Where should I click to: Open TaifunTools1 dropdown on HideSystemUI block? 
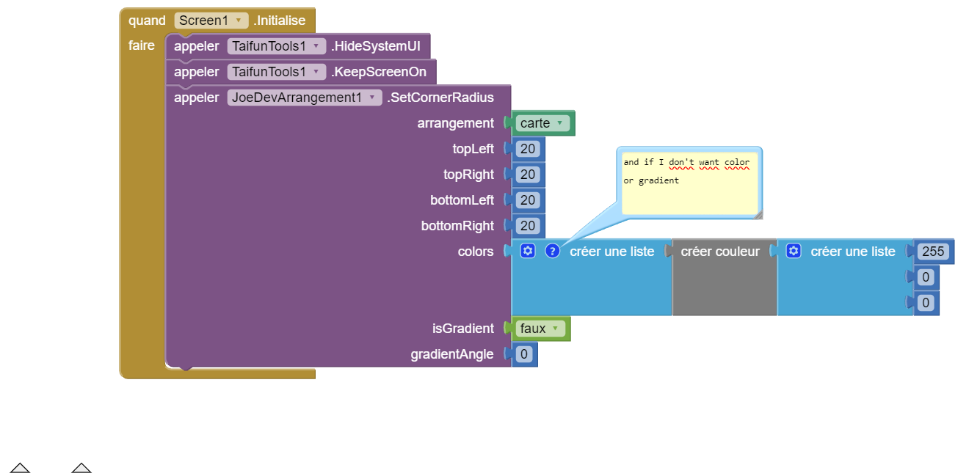277,46
